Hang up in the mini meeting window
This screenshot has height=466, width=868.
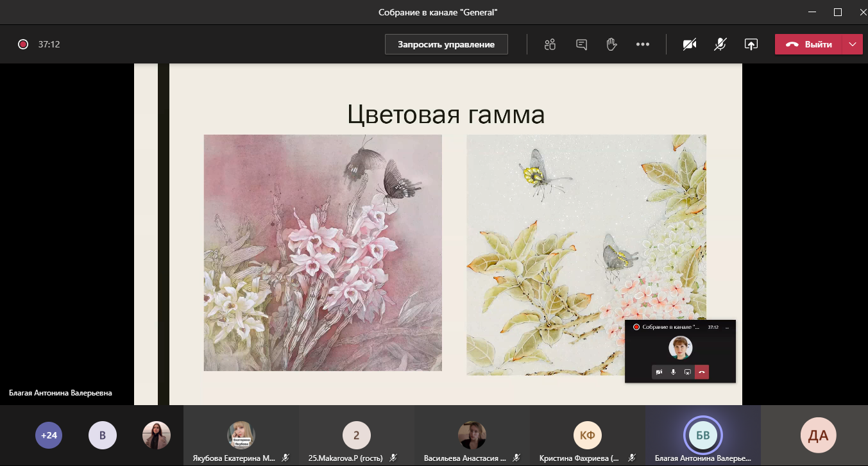click(x=702, y=372)
